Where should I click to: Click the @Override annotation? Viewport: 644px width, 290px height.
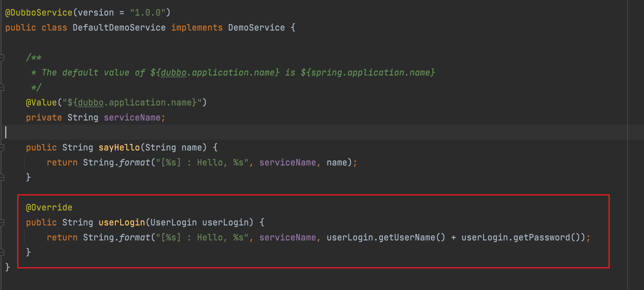coord(49,208)
